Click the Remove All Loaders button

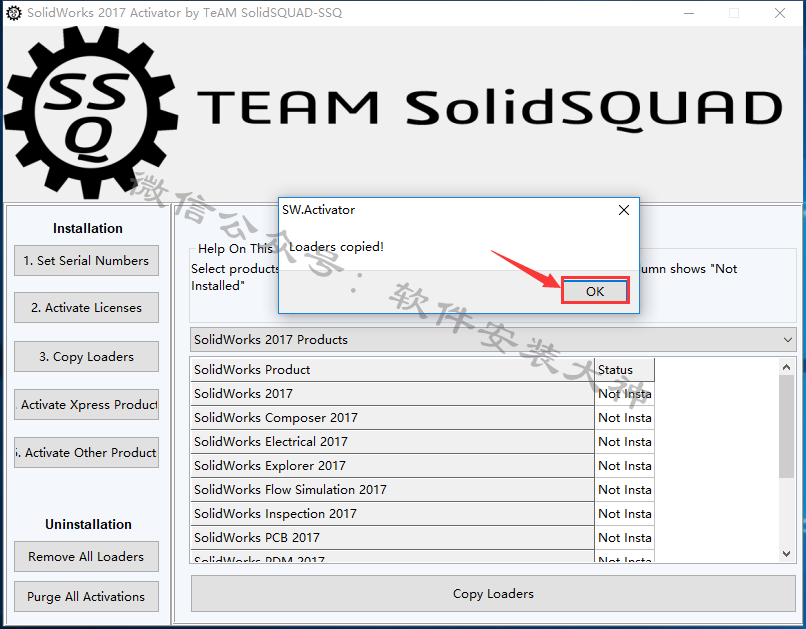coord(86,557)
